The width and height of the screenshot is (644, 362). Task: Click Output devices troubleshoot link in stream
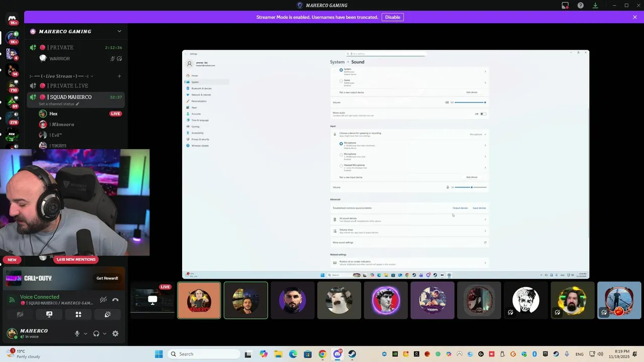[x=460, y=208]
